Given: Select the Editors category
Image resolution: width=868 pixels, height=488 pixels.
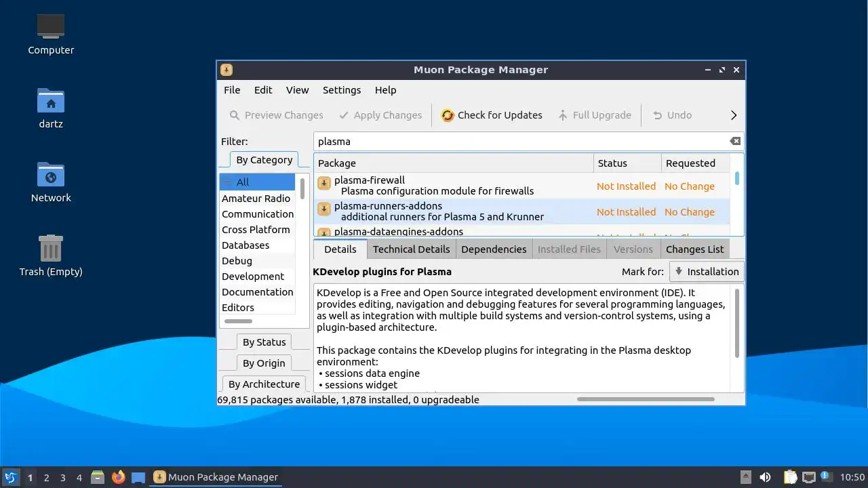Looking at the screenshot, I should pyautogui.click(x=257, y=308).
